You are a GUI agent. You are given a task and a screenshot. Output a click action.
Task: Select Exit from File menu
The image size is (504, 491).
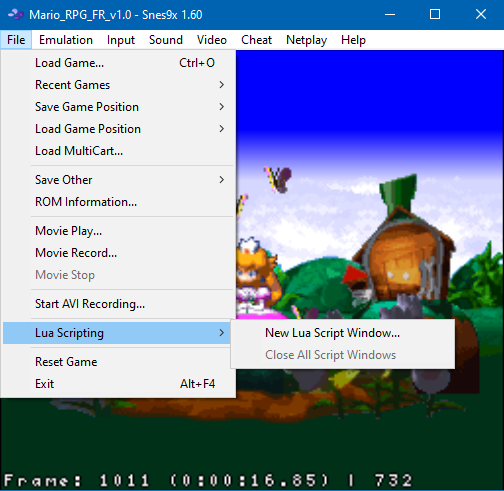(x=117, y=384)
